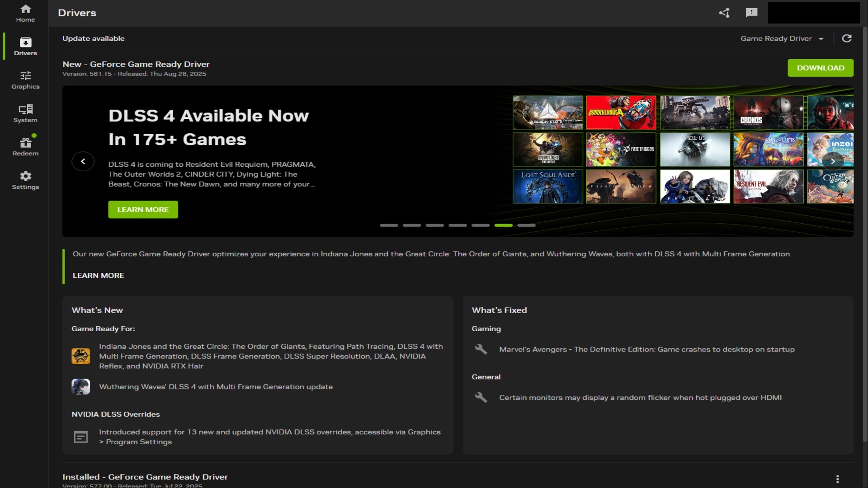
Task: Click the DLSS overrides note icon
Action: pyautogui.click(x=80, y=437)
